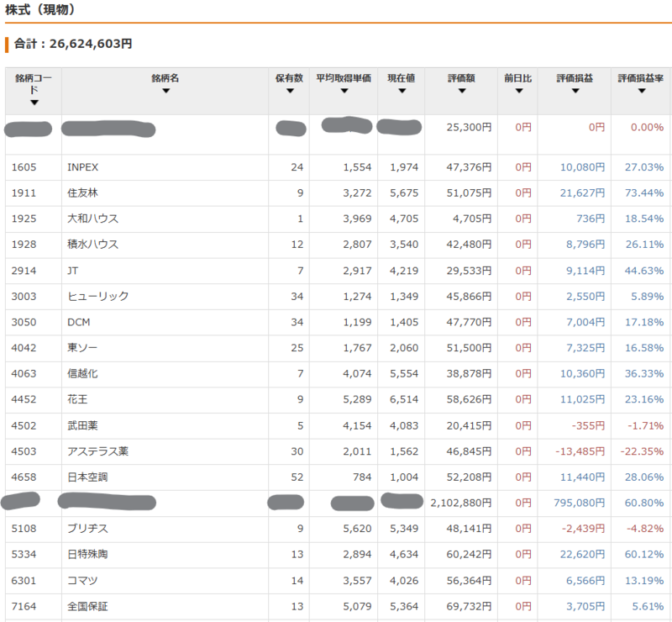Select stock name ヒューリック
Image resolution: width=672 pixels, height=622 pixels.
coord(97,297)
